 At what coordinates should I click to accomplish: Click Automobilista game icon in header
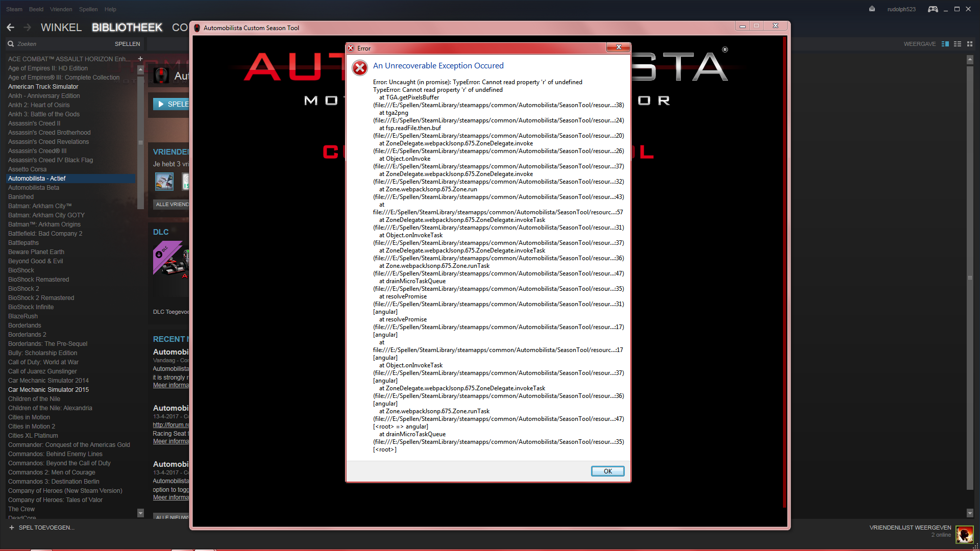[161, 76]
